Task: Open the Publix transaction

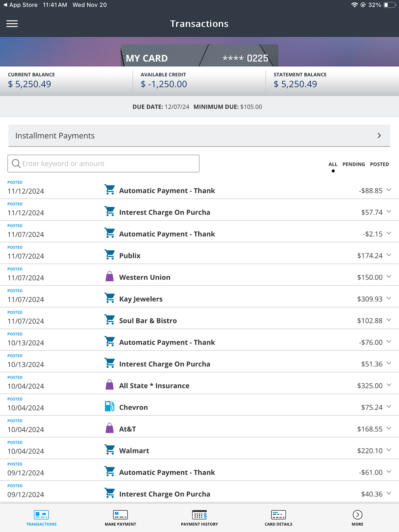Action: point(199,253)
